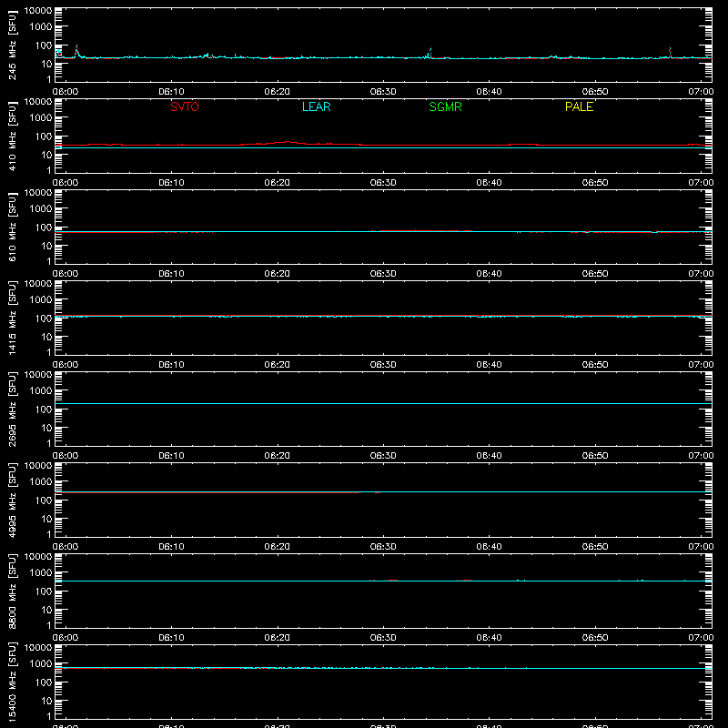Click 06:40 tick under the 2695 MHz plot
Viewport: 728px width, 728px height.
pyautogui.click(x=489, y=456)
